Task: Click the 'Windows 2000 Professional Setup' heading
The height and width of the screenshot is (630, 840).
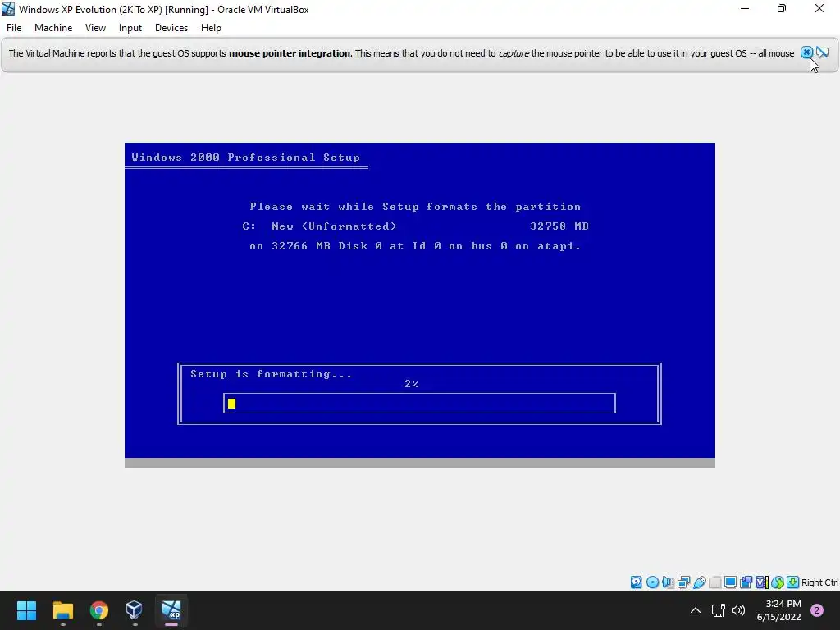Action: [246, 157]
